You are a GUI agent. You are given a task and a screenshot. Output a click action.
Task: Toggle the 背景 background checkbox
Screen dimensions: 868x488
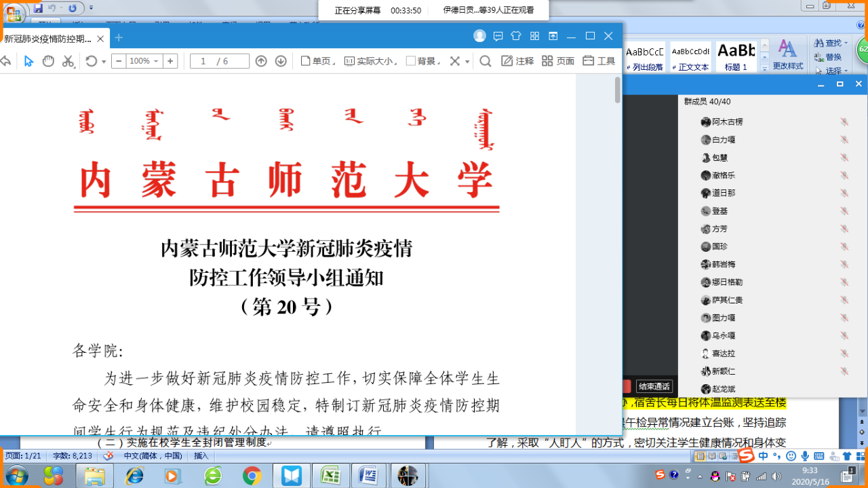[411, 61]
